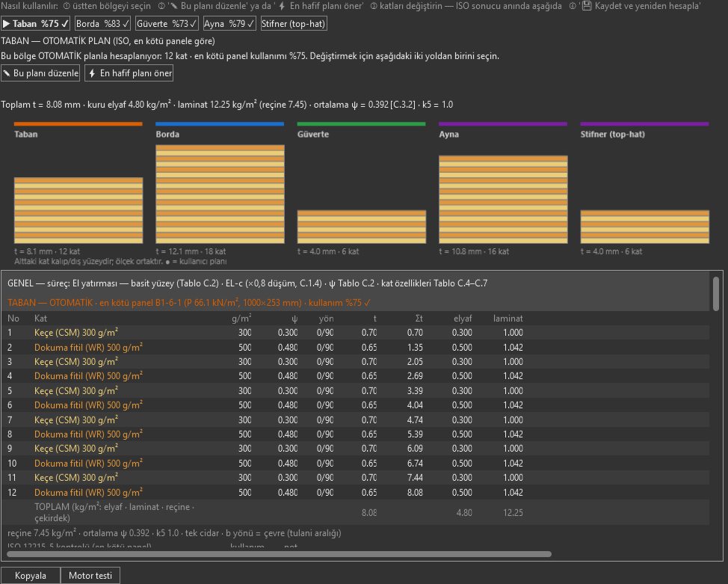Click the Σt value 7.44

pos(415,478)
